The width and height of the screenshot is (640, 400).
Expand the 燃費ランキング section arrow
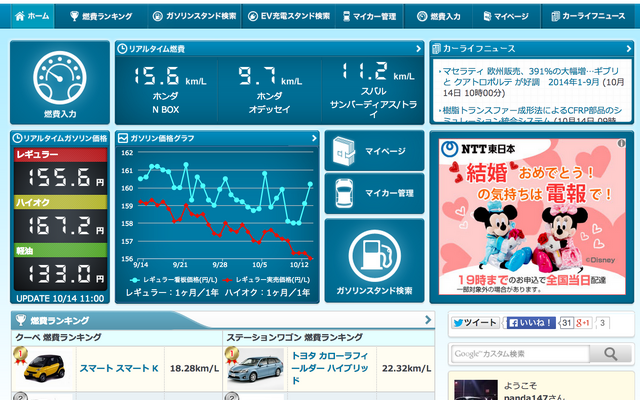coord(428,320)
